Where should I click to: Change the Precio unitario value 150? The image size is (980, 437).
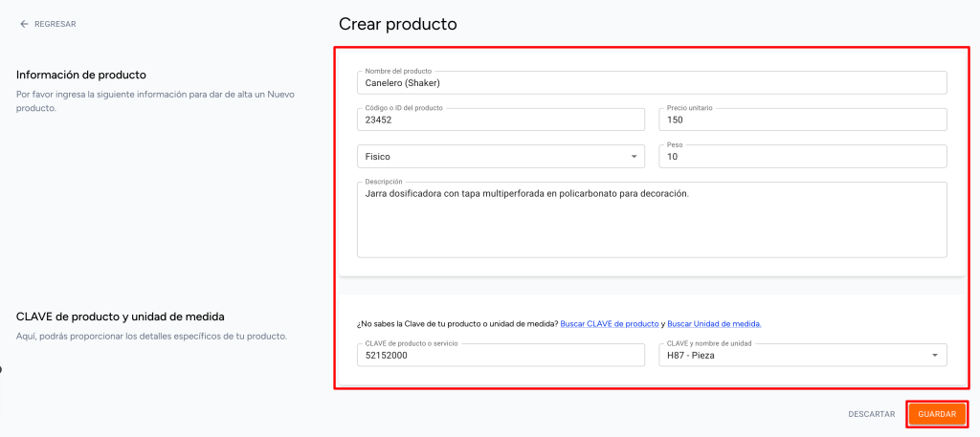click(803, 120)
